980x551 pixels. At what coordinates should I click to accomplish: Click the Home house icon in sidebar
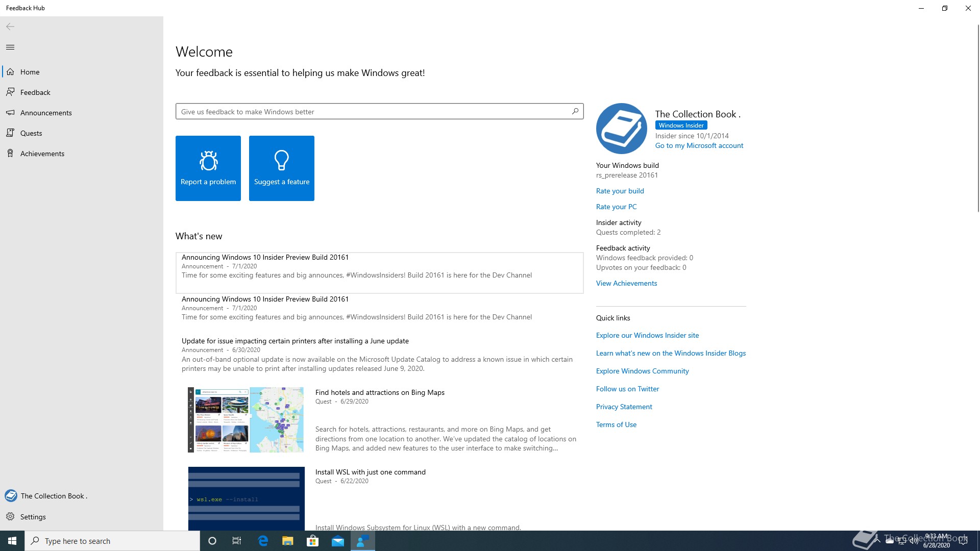tap(10, 72)
